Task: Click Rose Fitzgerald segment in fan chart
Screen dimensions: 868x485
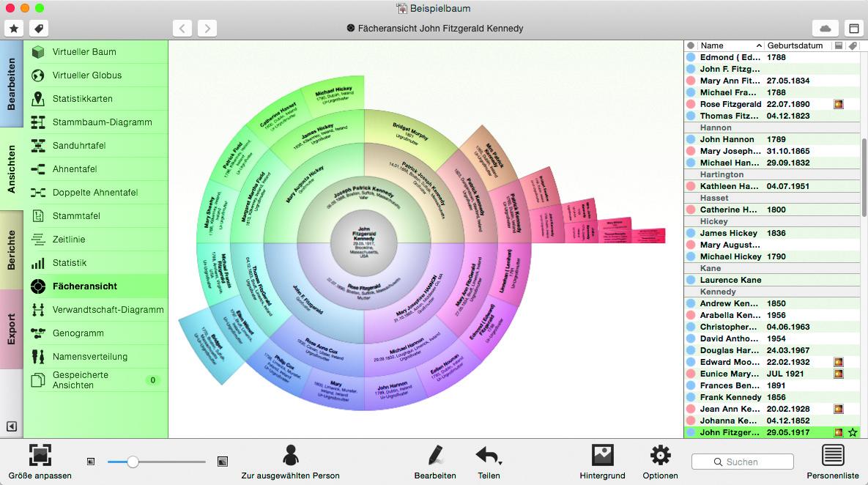Action: (364, 292)
